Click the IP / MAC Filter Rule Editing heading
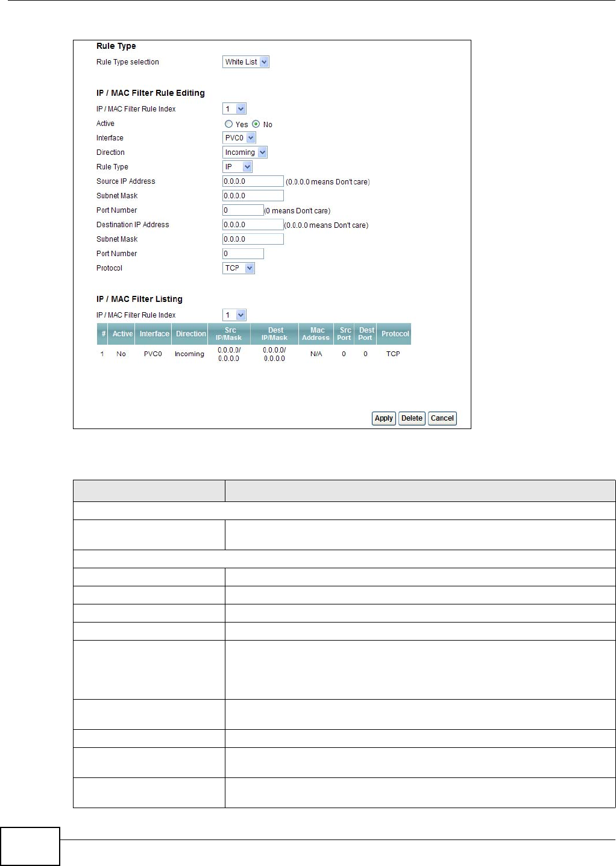 coord(151,93)
